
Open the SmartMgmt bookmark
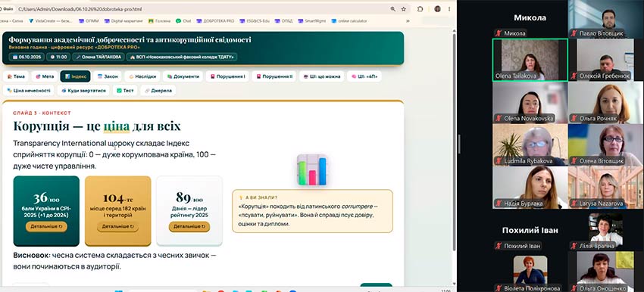click(x=312, y=21)
